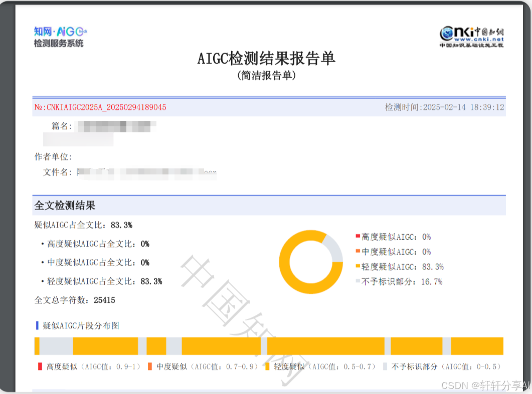This screenshot has height=394, width=532.
Task: Click the orange swatch beside 中度疑似AIGC: 0%
Action: pyautogui.click(x=358, y=251)
